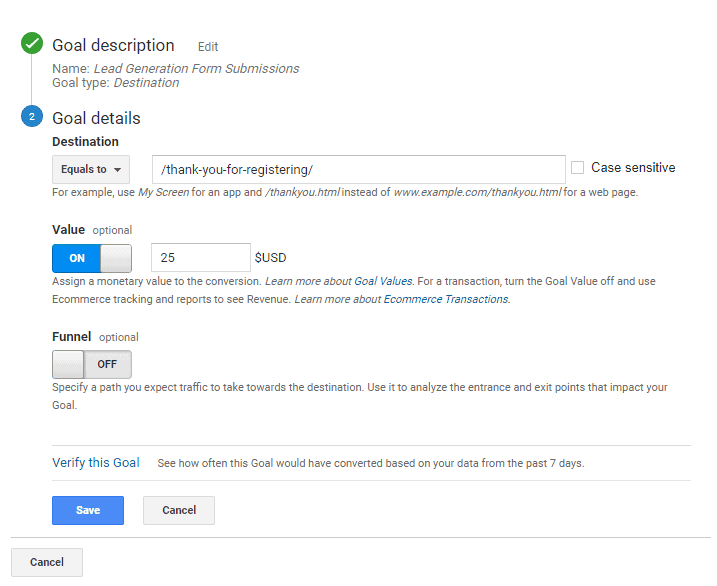Click the Lead Generation Form Submissions name text

point(197,69)
